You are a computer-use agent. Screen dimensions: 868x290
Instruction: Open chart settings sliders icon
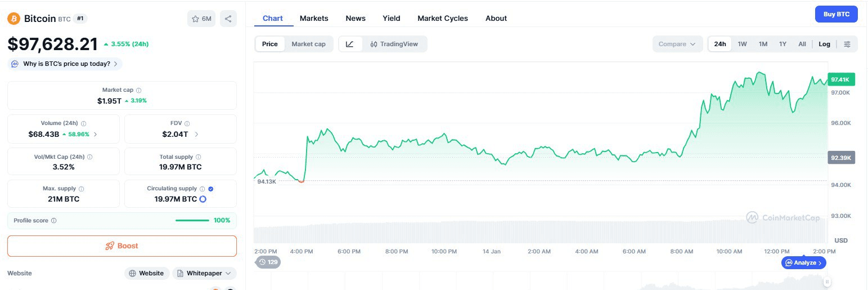[847, 44]
